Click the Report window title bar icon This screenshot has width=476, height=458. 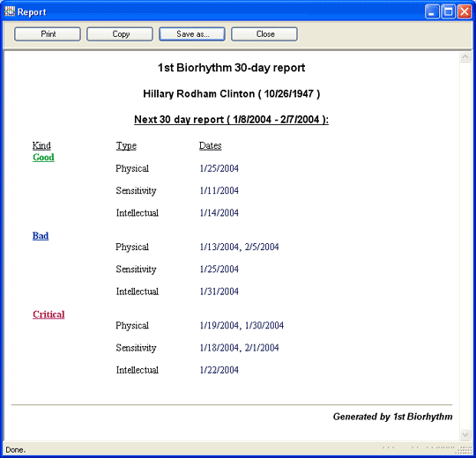click(10, 11)
